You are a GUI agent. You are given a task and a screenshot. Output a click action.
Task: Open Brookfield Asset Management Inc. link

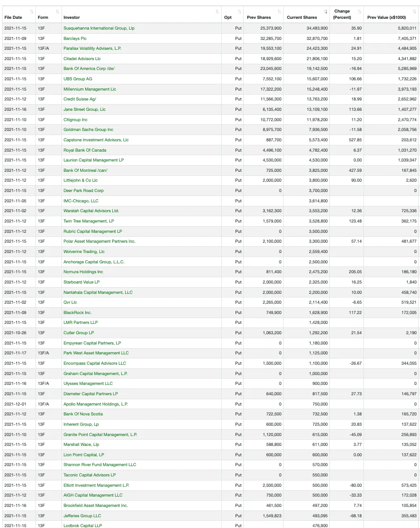coord(96,506)
